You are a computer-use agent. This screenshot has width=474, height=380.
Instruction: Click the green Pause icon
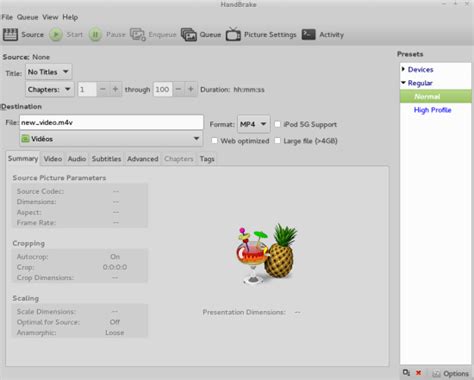95,35
